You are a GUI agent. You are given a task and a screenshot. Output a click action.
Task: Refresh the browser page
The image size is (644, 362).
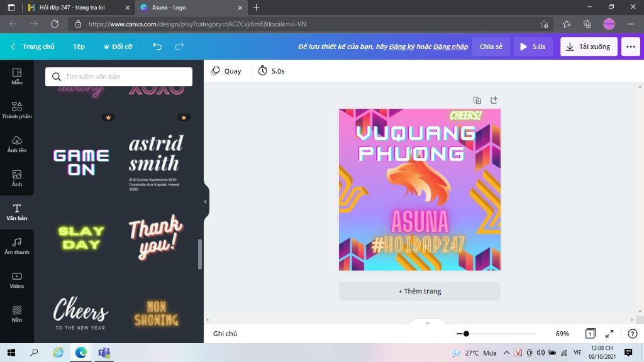tap(55, 24)
